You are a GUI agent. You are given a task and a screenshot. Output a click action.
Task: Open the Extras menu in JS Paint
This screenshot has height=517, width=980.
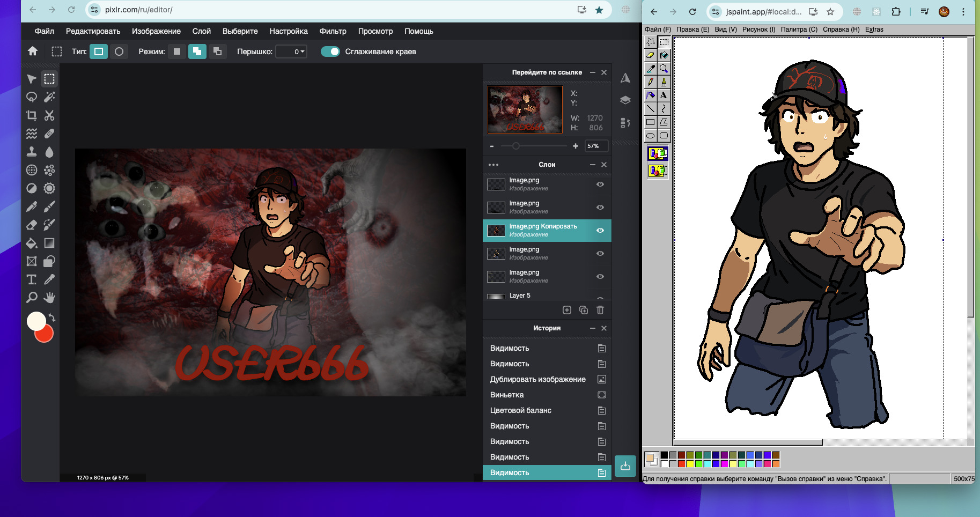[874, 29]
